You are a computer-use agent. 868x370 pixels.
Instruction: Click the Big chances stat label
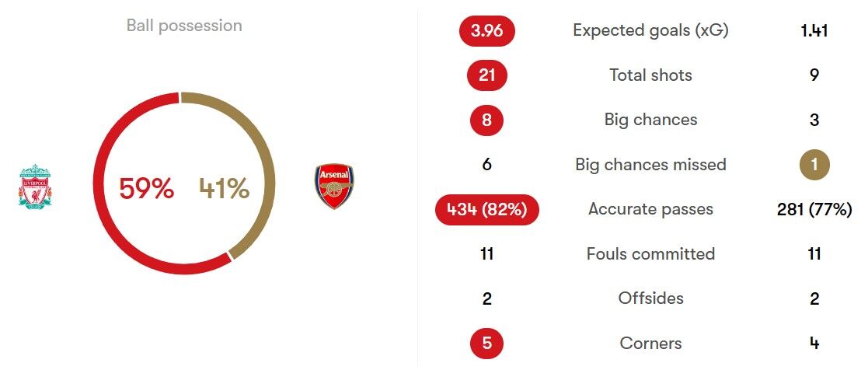[650, 120]
